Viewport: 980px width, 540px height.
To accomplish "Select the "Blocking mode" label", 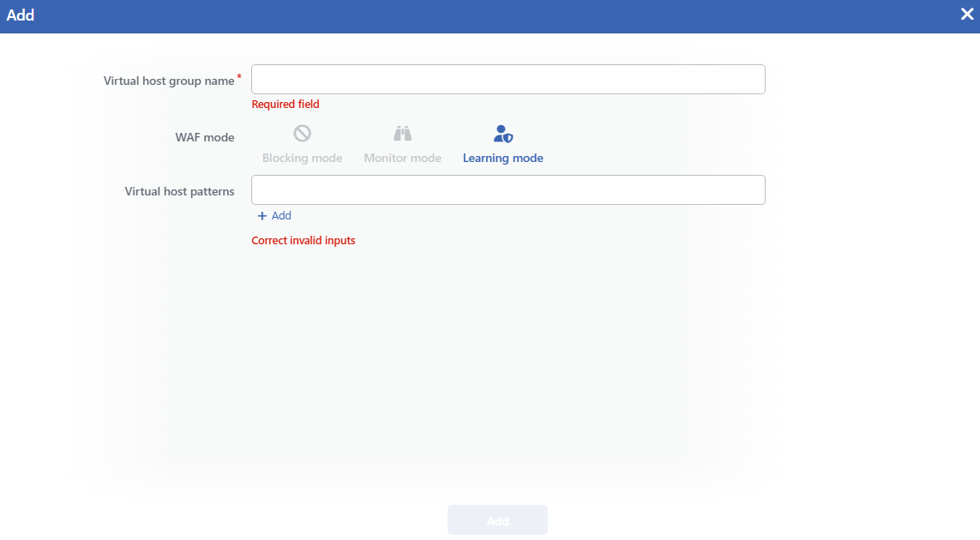I will coord(303,158).
